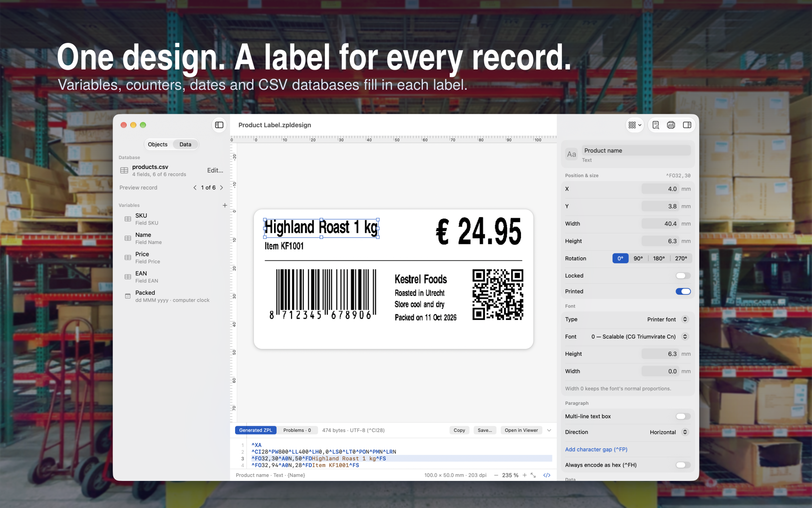Zoom in with the plus icon
This screenshot has height=508, width=812.
524,475
